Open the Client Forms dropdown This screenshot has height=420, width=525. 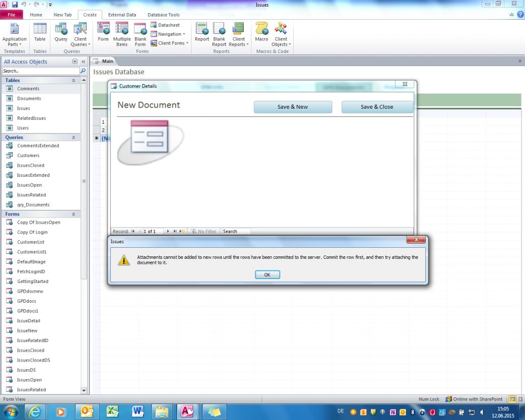click(x=170, y=43)
